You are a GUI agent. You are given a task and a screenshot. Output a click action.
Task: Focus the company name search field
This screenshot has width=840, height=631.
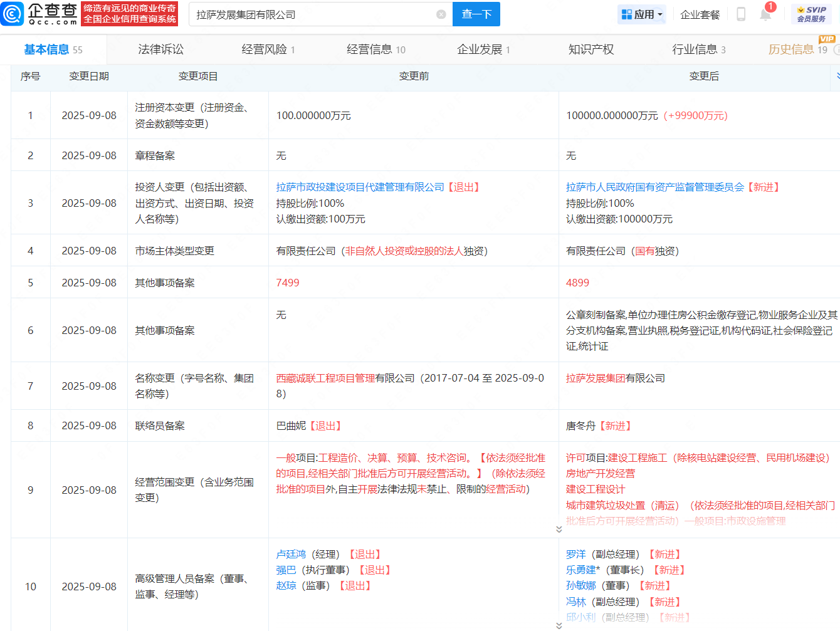click(313, 14)
